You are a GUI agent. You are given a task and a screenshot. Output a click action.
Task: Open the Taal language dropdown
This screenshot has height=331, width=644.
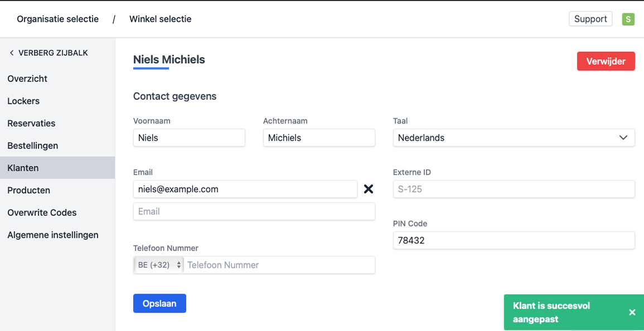[x=514, y=138]
